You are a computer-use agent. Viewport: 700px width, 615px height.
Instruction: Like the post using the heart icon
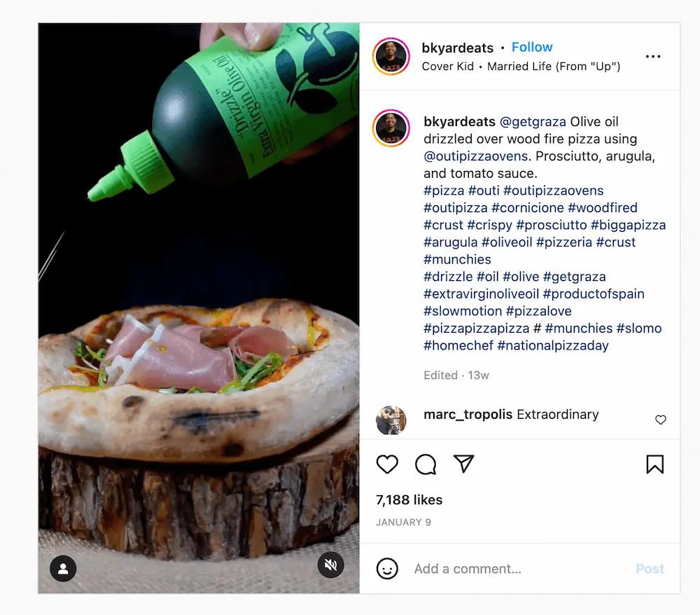tap(387, 464)
